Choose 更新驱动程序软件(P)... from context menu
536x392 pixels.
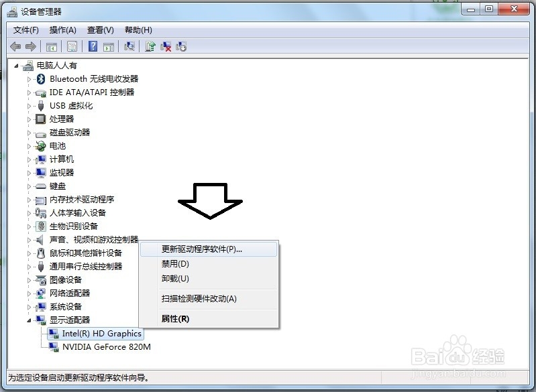[209, 249]
